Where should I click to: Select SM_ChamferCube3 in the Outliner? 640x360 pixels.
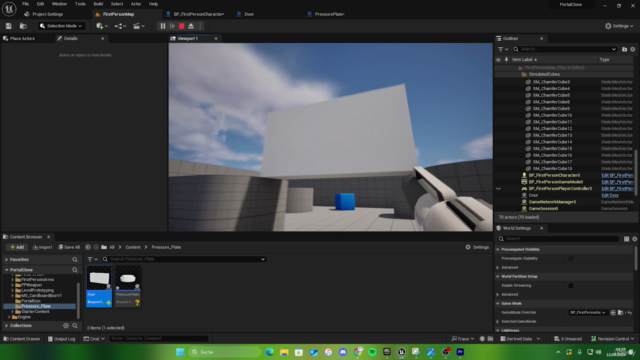tap(551, 82)
